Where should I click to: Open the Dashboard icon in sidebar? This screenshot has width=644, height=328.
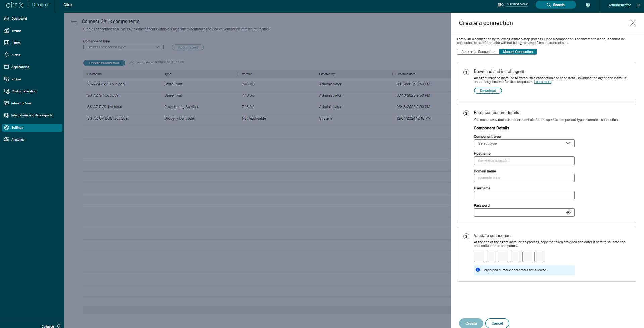click(6, 19)
